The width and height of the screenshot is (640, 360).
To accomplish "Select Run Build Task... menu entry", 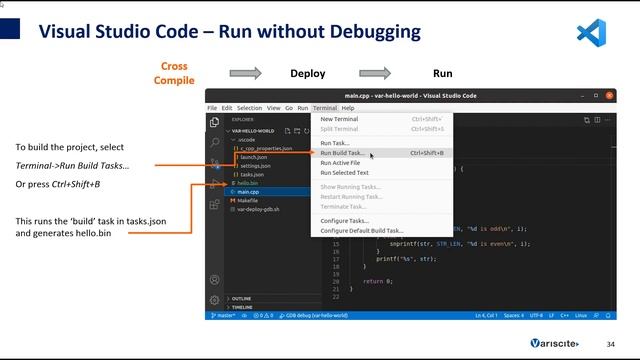I will (x=382, y=153).
